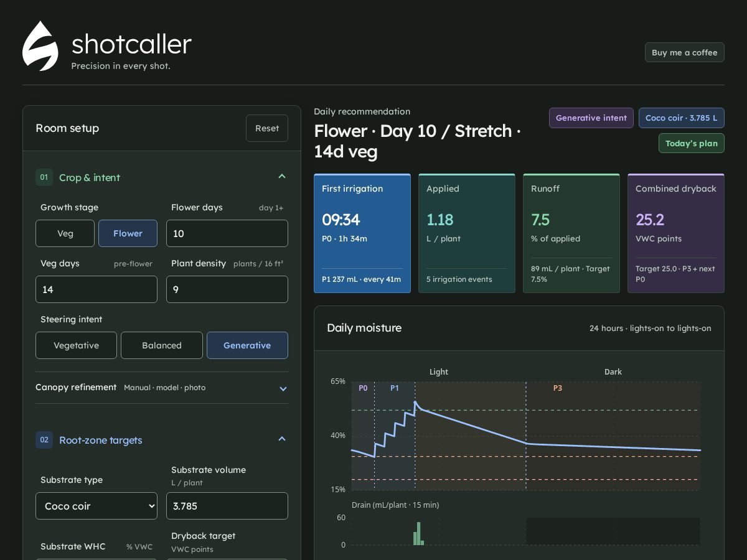Open the Buy me a coffee link

[x=685, y=52]
